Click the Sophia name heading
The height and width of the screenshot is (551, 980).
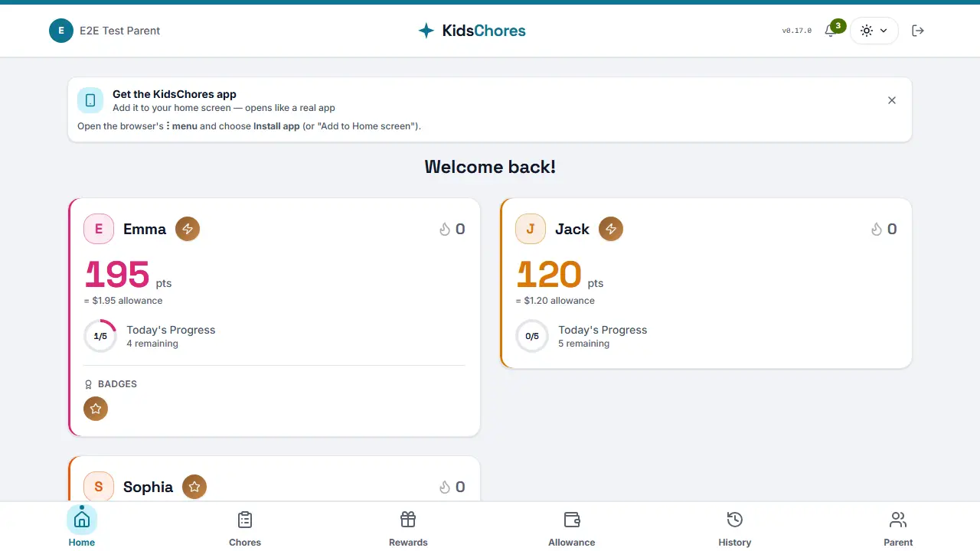click(x=148, y=487)
